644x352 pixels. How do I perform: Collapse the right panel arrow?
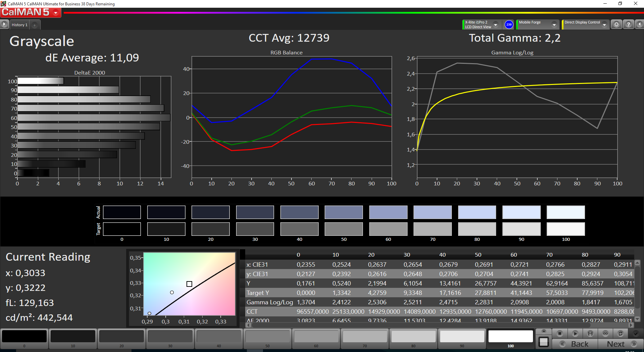[x=640, y=25]
